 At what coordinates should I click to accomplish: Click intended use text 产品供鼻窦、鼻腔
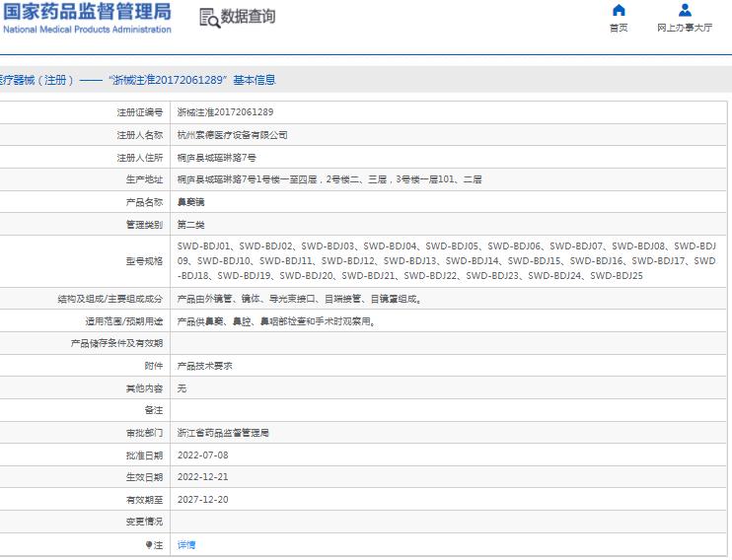tap(276, 321)
